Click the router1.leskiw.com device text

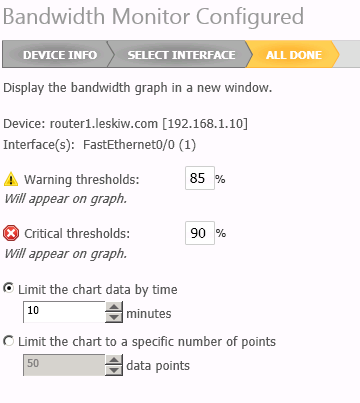click(104, 124)
